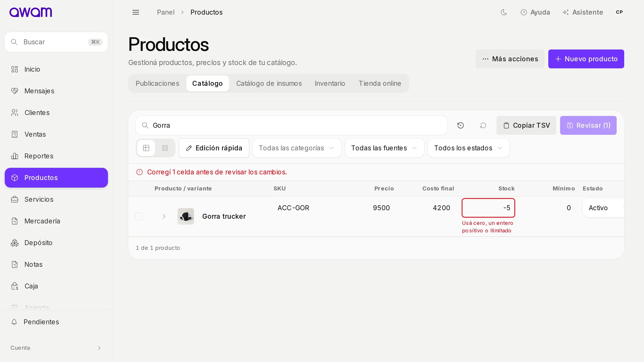Switch to Inventario tab
Screen dimensions: 644x362
tap(330, 83)
